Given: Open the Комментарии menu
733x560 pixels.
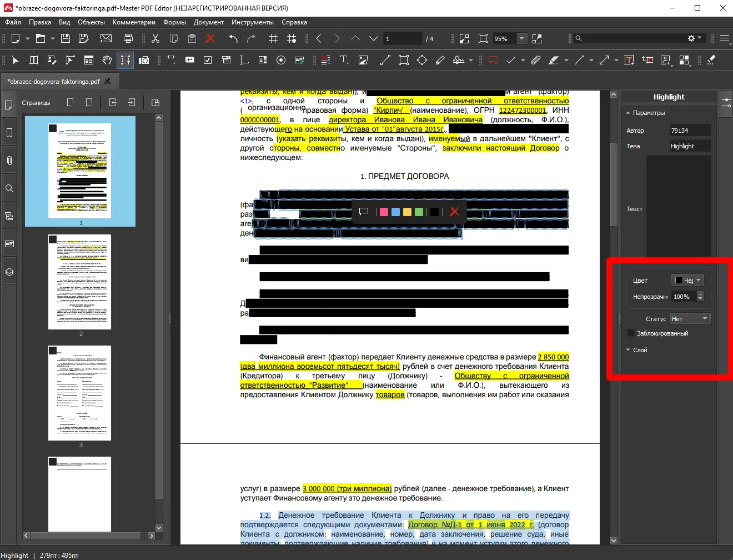Looking at the screenshot, I should 134,22.
